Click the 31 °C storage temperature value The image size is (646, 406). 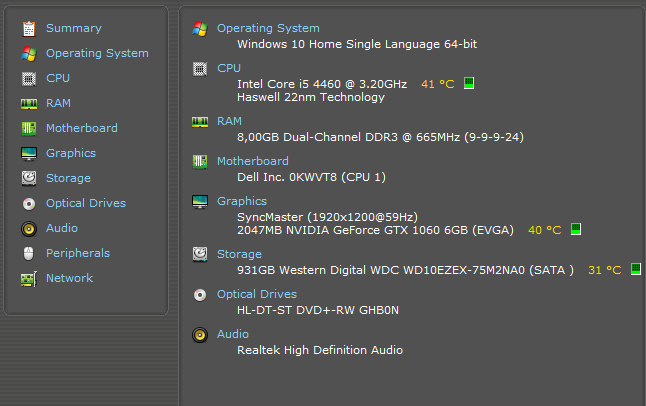pyautogui.click(x=605, y=270)
